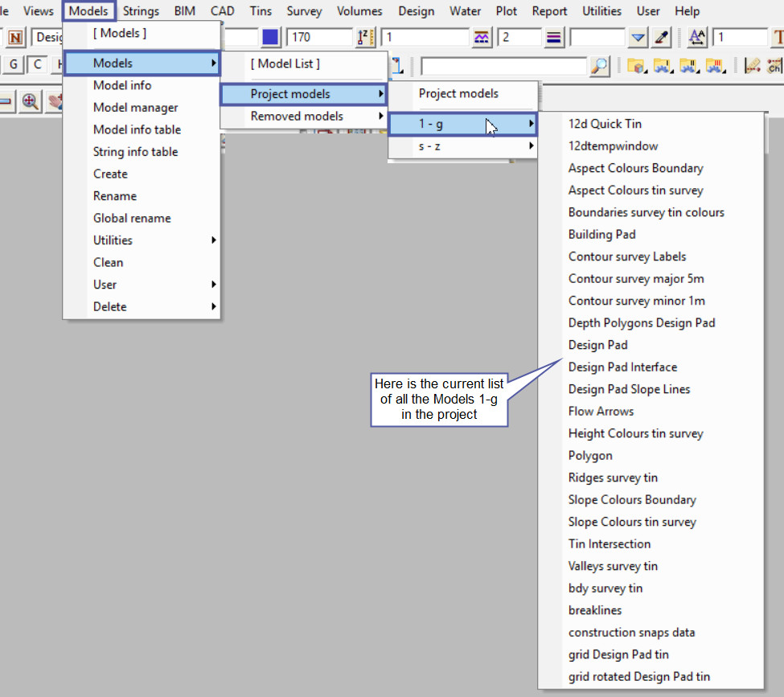784x697 pixels.
Task: Select model Flow Arrows
Action: [x=601, y=412]
